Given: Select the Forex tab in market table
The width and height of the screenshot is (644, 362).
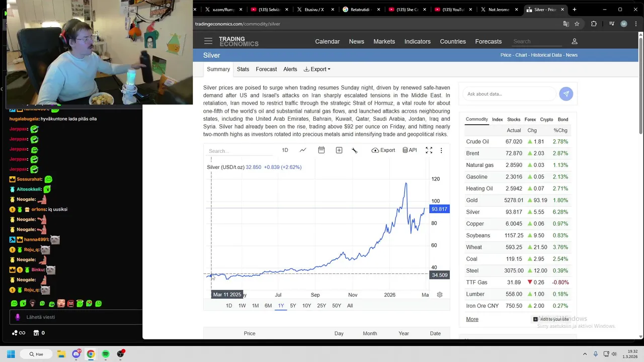Looking at the screenshot, I should (x=530, y=120).
